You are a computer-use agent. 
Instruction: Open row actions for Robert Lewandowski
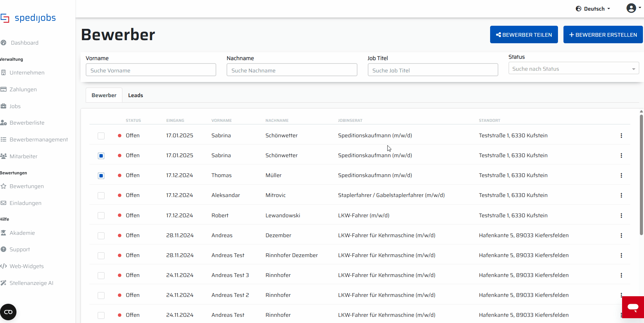tap(621, 216)
